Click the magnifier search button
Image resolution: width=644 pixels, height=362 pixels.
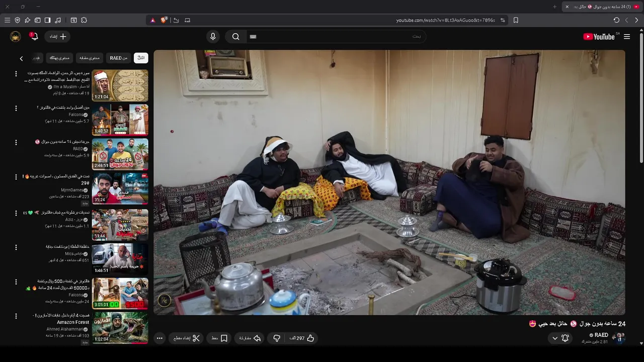tap(235, 37)
